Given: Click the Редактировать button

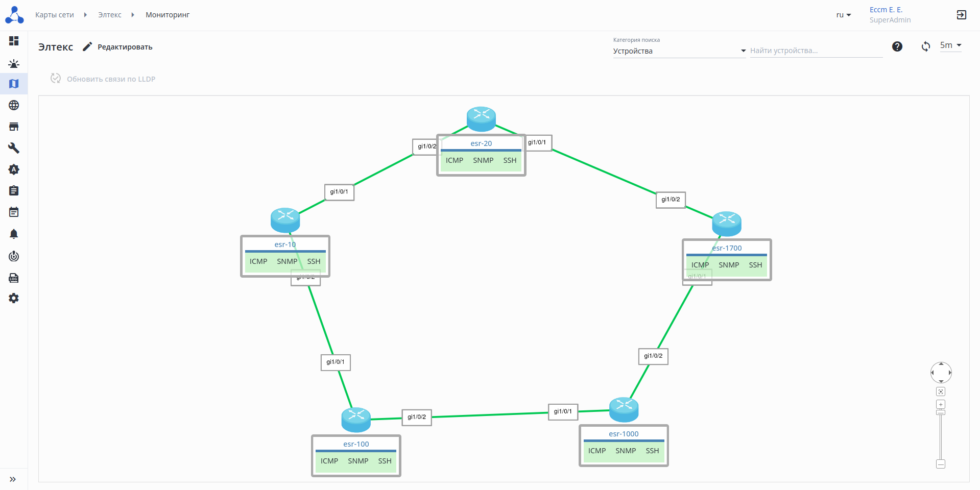Looking at the screenshot, I should click(118, 47).
